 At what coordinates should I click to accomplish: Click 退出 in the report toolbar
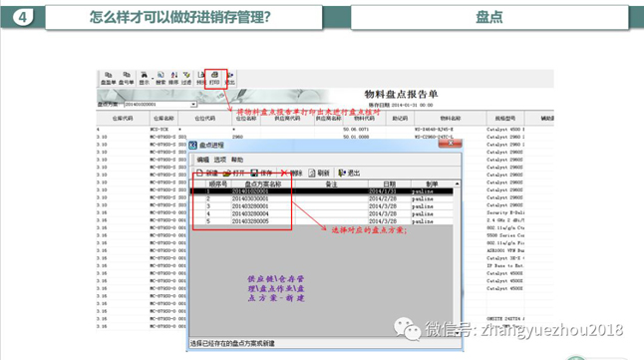pyautogui.click(x=230, y=78)
